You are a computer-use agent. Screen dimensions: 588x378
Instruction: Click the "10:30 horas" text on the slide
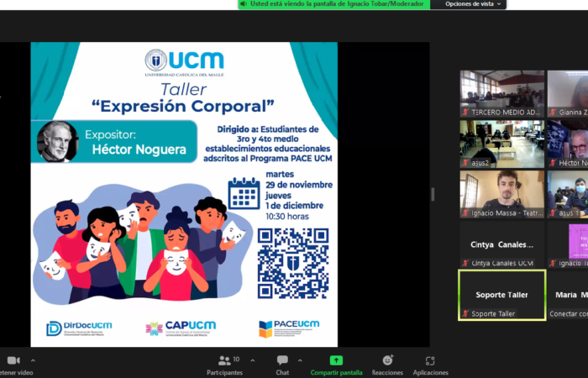(287, 217)
